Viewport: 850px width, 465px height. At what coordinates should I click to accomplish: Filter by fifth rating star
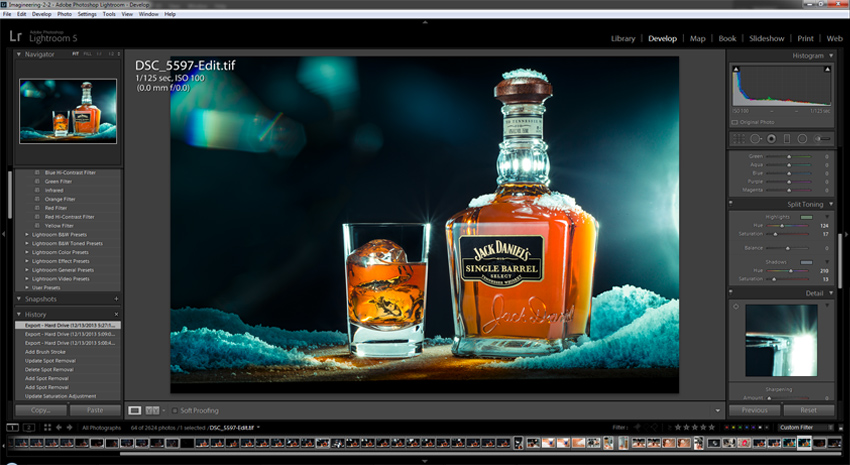point(712,428)
